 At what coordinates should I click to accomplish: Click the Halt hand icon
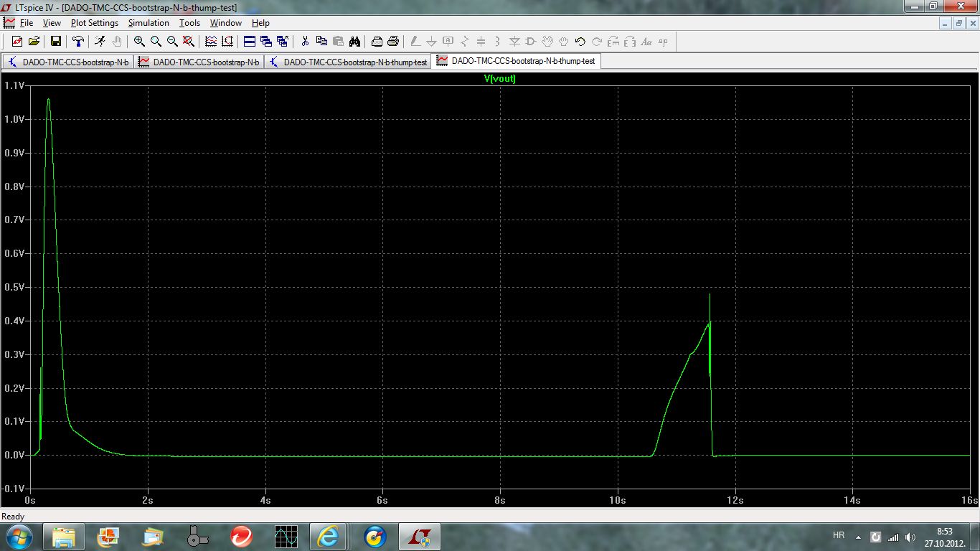pyautogui.click(x=116, y=42)
